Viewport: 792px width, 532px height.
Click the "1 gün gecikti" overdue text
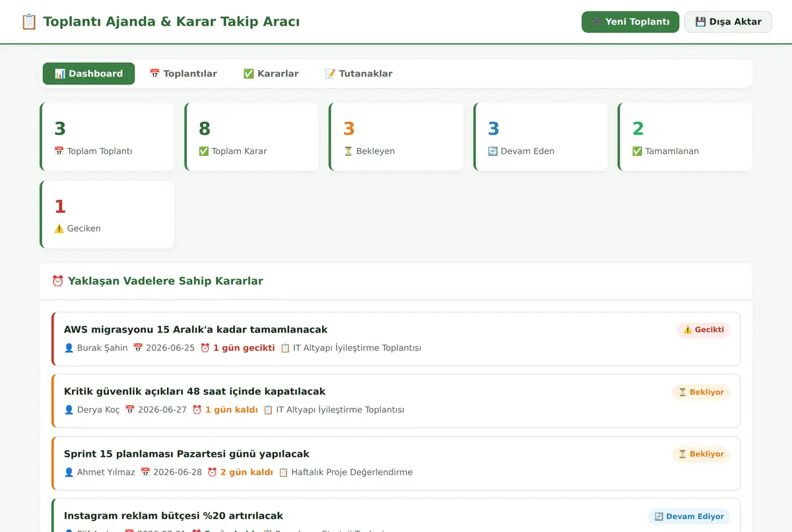click(x=244, y=348)
